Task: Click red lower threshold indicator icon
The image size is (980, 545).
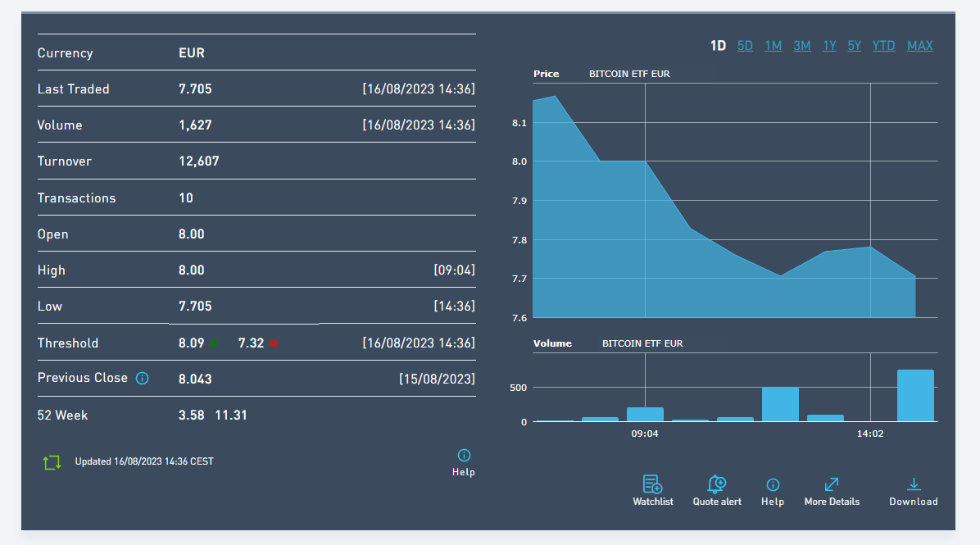Action: 273,343
